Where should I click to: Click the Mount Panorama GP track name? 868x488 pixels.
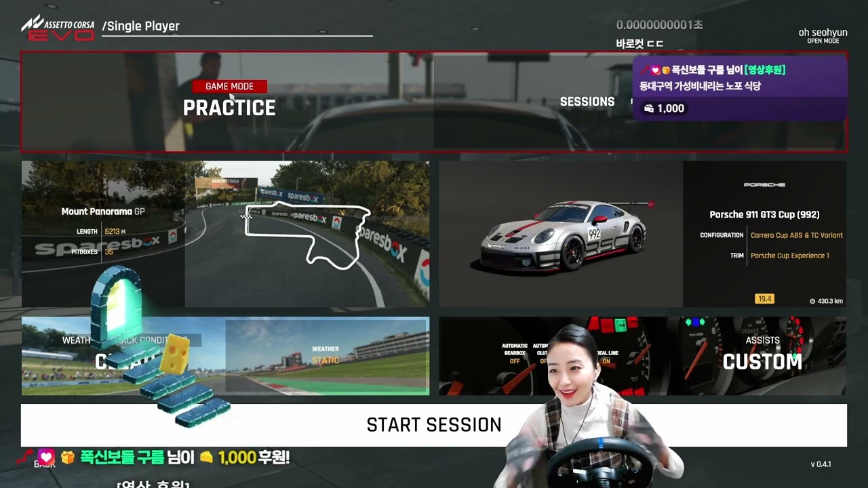(103, 211)
